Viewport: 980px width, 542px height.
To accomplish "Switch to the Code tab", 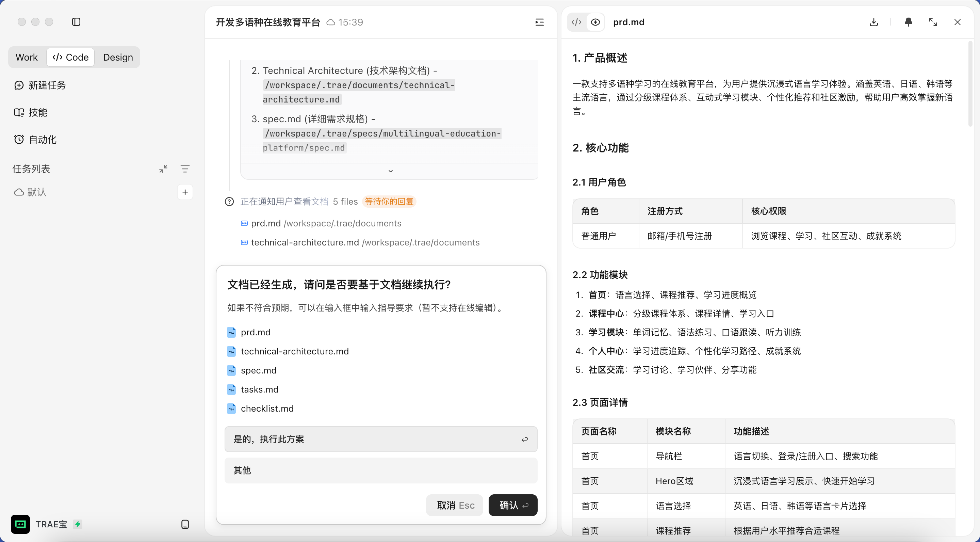I will (x=71, y=57).
